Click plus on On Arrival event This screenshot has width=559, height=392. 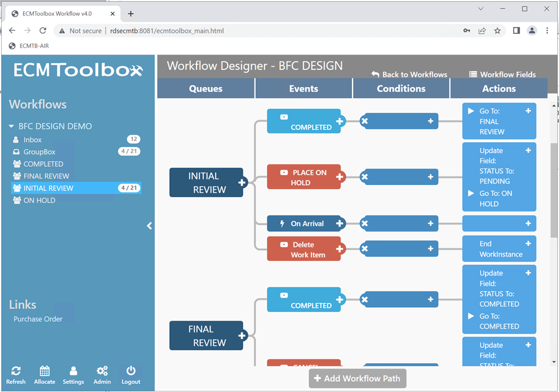339,224
